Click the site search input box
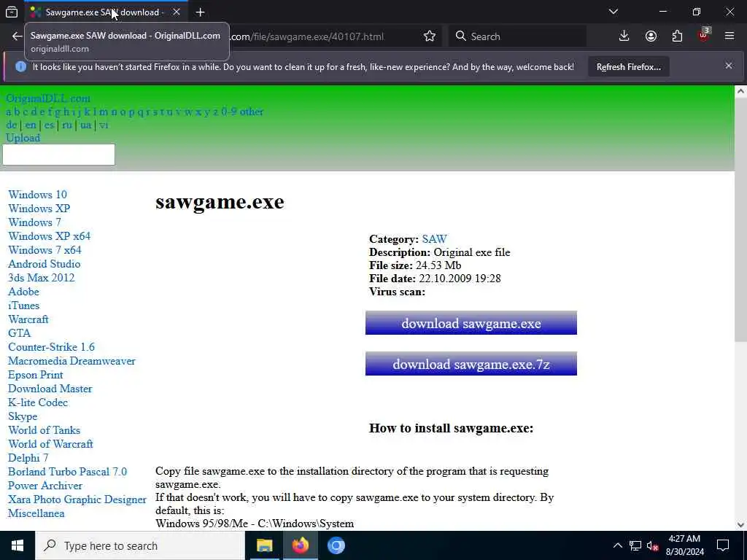 pos(58,155)
